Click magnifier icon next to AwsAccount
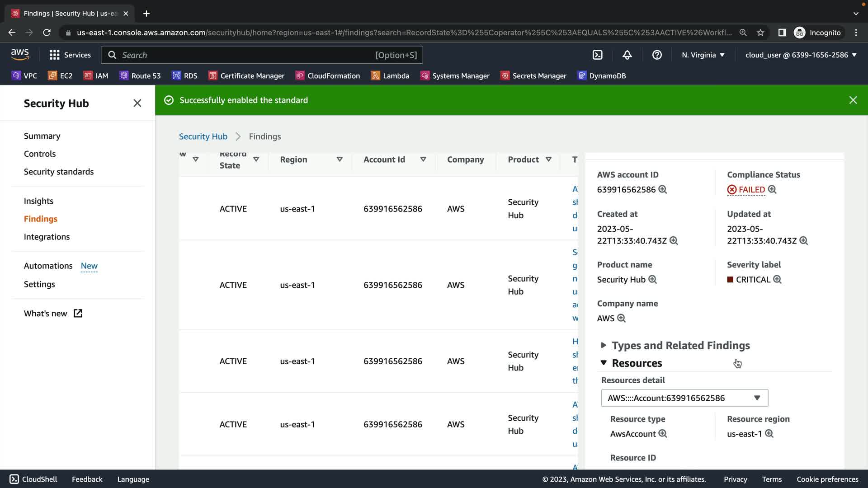This screenshot has width=868, height=488. click(663, 434)
